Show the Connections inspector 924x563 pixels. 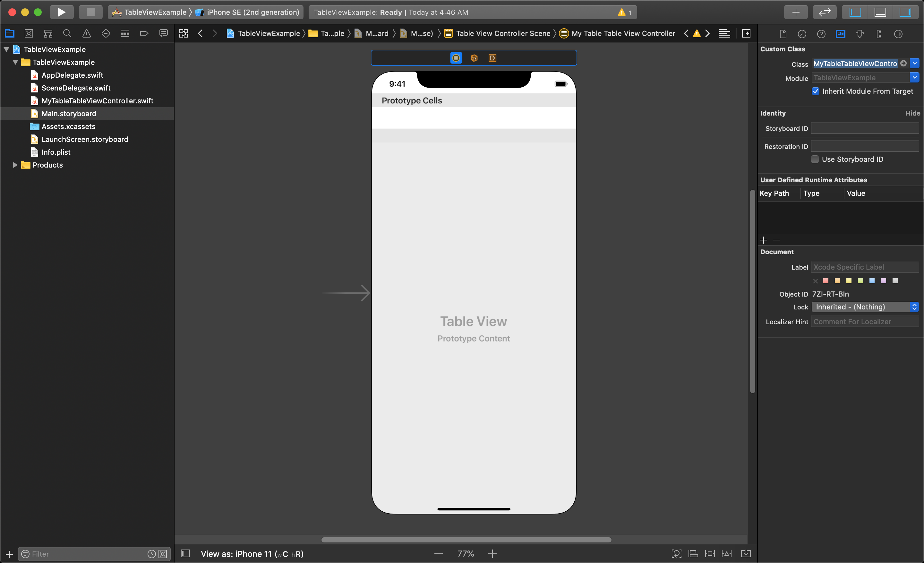(x=898, y=34)
